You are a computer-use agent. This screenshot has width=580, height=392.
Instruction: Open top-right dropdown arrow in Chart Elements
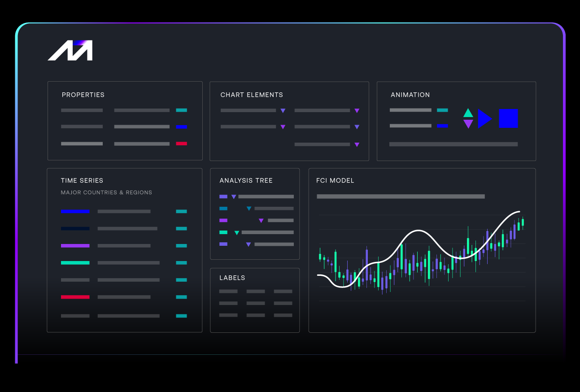(357, 110)
